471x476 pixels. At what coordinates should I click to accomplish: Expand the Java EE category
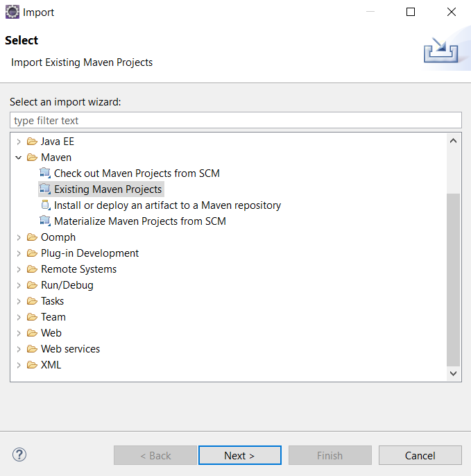(19, 142)
